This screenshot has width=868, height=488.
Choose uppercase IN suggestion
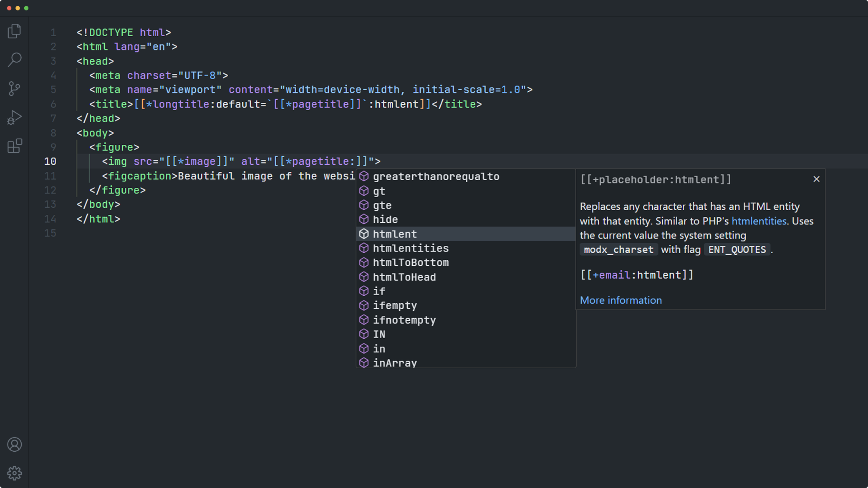pyautogui.click(x=379, y=335)
